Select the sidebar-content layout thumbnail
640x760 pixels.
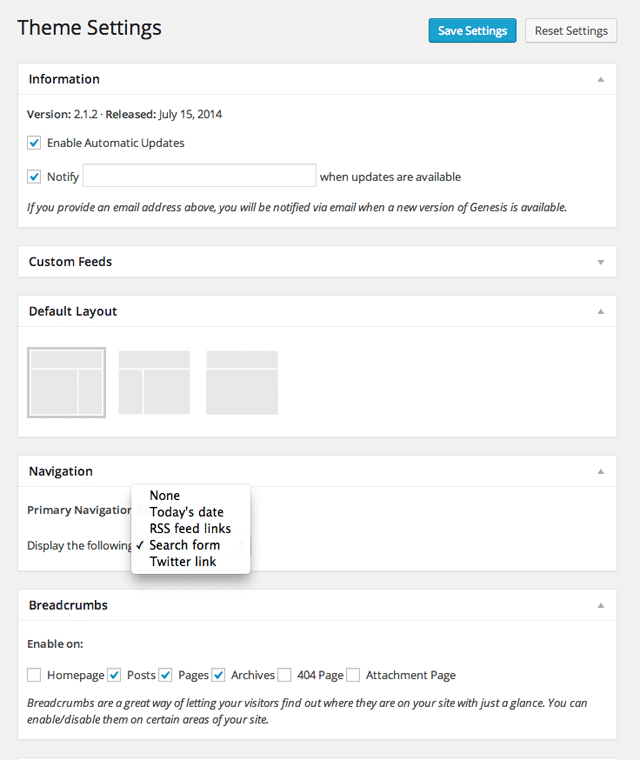[154, 383]
